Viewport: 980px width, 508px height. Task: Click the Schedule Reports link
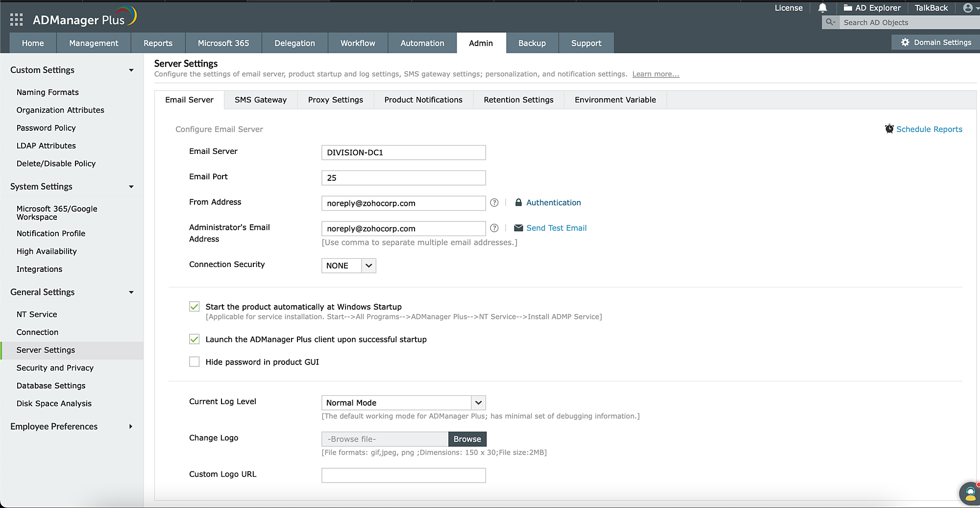(929, 129)
